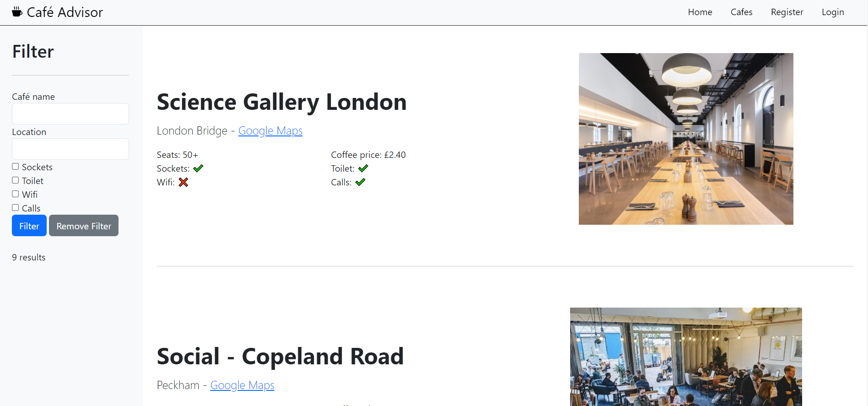
Task: Click the green Toilet checkmark icon
Action: click(x=363, y=168)
